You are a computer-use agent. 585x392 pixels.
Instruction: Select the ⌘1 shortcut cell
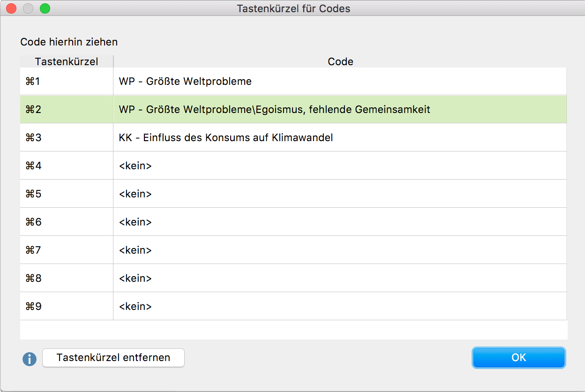(67, 82)
